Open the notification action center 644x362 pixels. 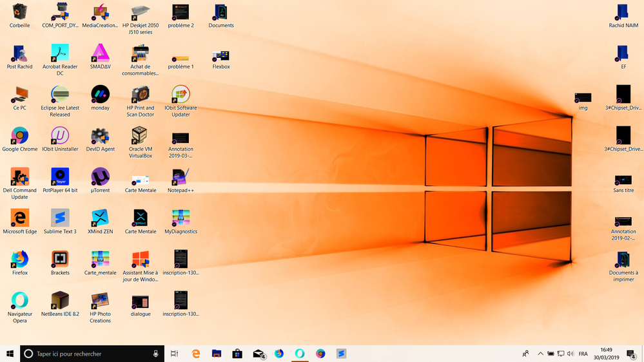tap(631, 354)
